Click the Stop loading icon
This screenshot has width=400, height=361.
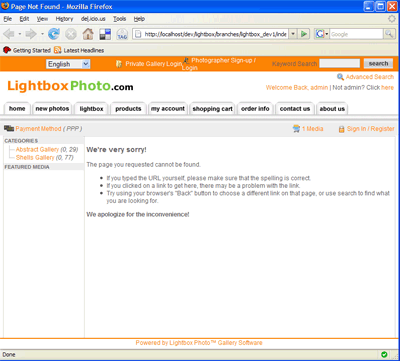(x=71, y=34)
